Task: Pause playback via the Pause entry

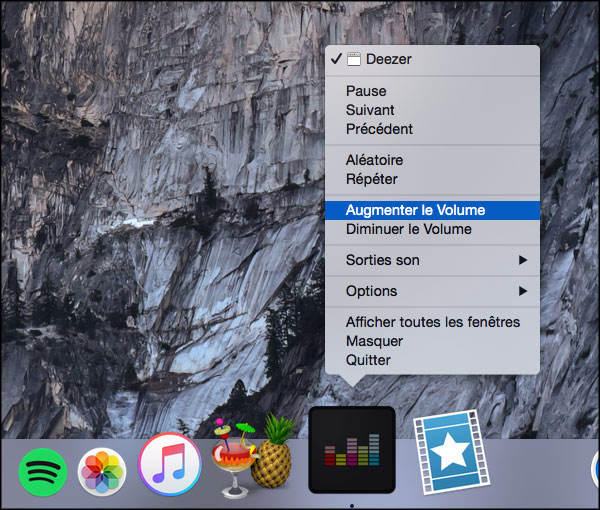Action: click(x=366, y=91)
